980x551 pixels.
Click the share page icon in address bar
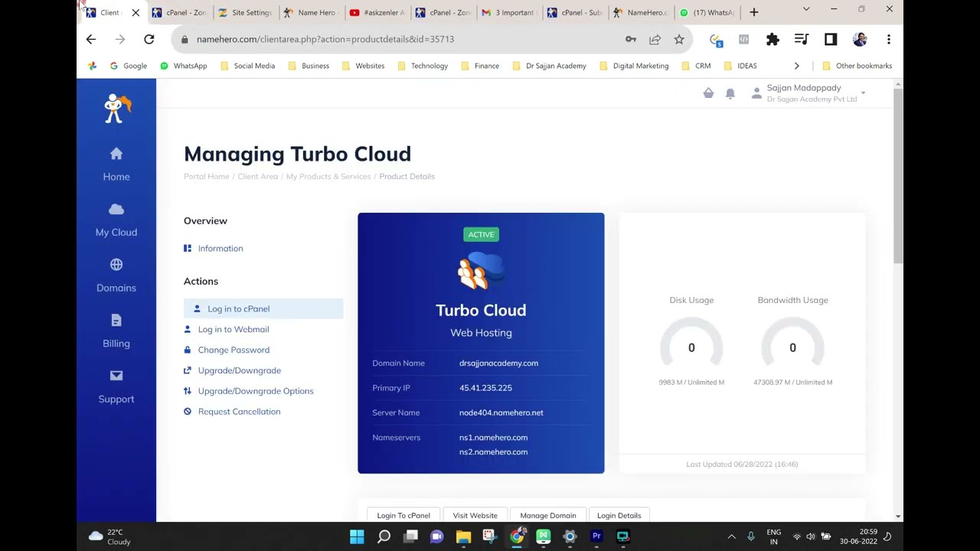[x=655, y=39]
